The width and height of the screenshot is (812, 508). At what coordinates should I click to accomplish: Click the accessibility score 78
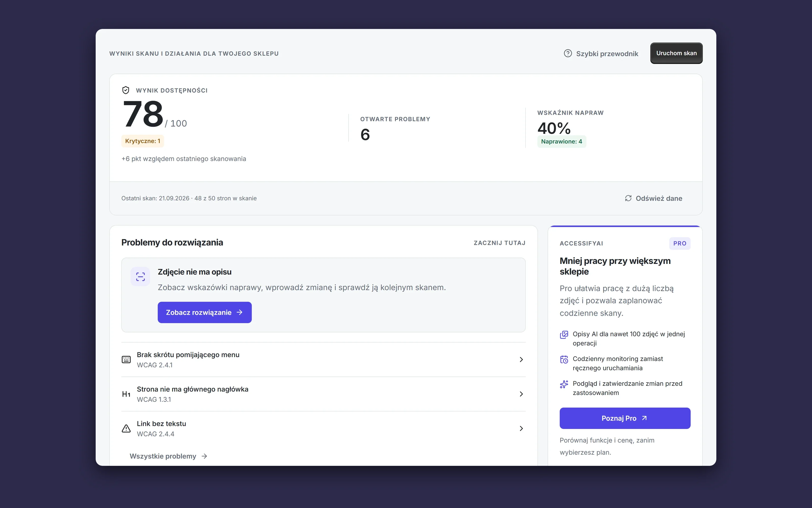tap(143, 114)
